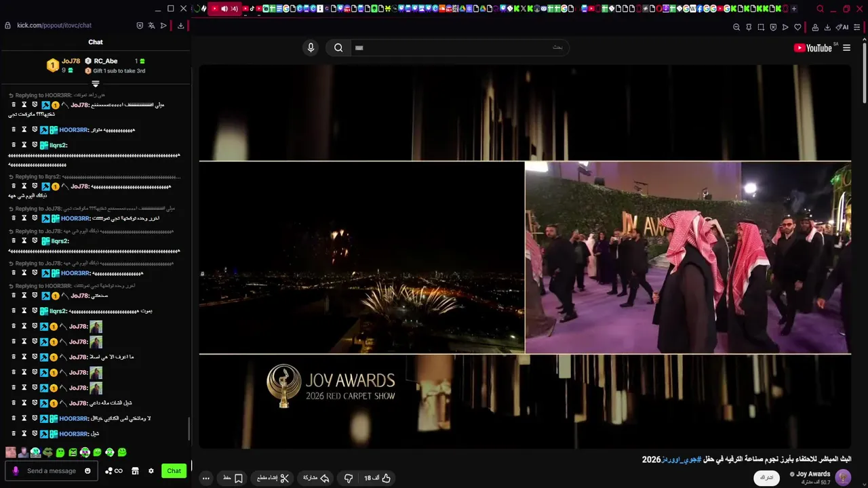The image size is (868, 488).
Task: Click username llqrs2 on top chat message
Action: (59, 145)
